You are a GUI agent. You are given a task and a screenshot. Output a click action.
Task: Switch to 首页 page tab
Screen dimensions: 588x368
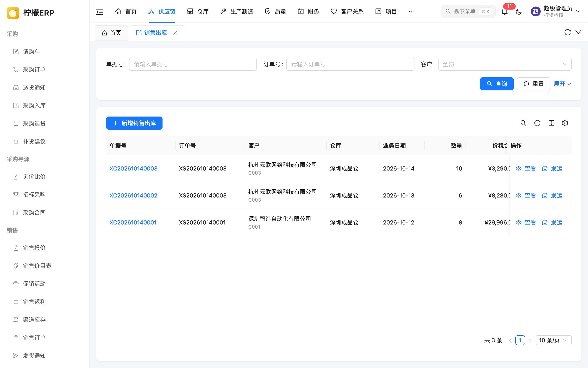[x=111, y=33]
